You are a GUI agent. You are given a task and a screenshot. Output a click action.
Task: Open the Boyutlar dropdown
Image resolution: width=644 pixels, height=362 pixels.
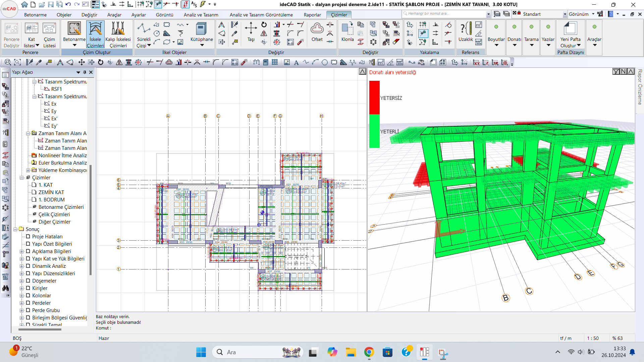point(496,45)
